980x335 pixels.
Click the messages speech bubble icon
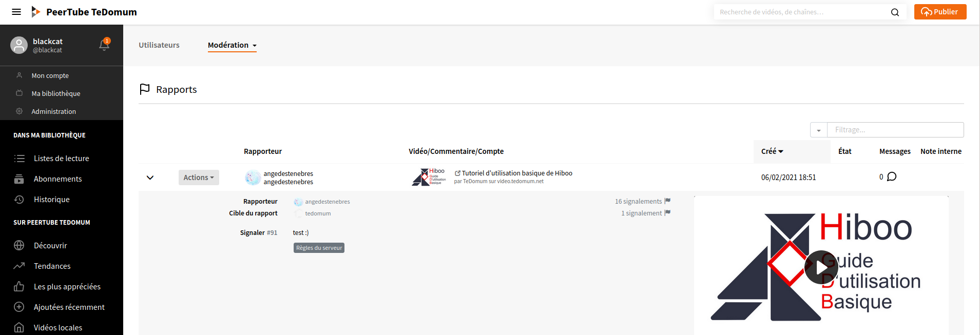892,177
